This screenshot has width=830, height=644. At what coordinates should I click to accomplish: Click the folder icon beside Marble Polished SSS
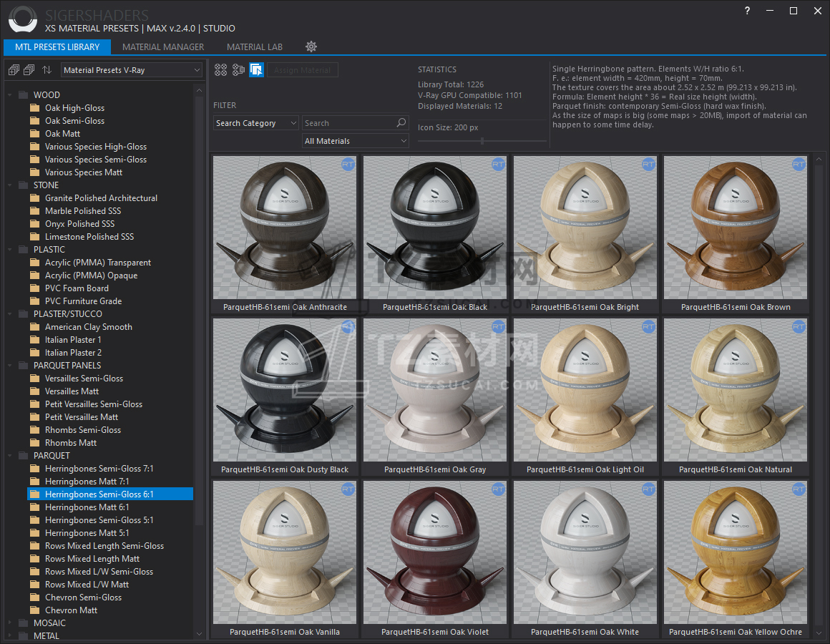pyautogui.click(x=35, y=211)
